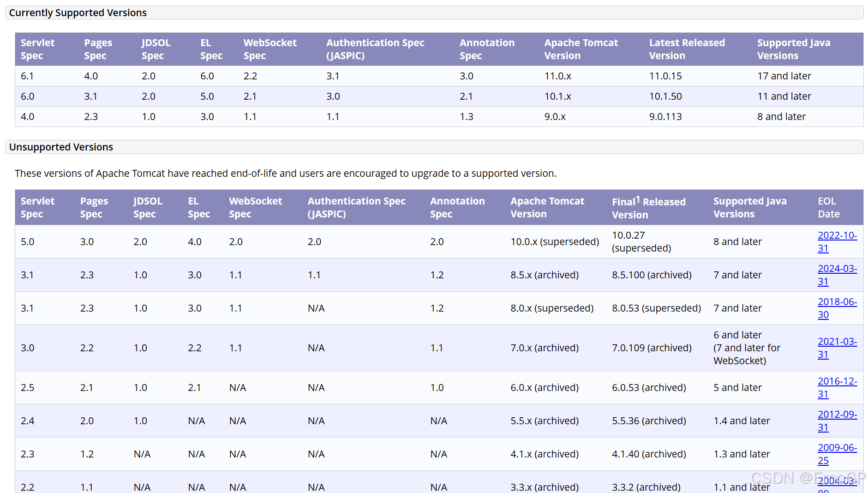The width and height of the screenshot is (868, 493).
Task: Click '8 and later' in the 9.0.x row
Action: 781,117
